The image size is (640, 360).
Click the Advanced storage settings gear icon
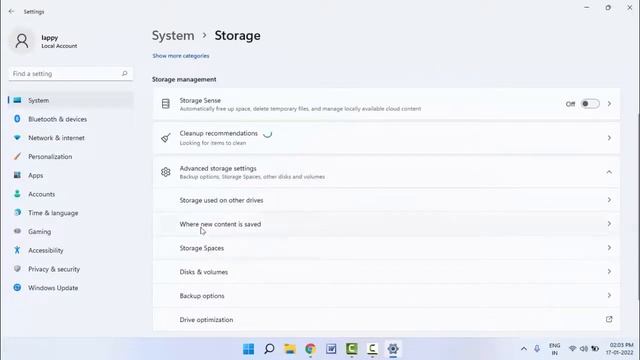click(x=165, y=172)
